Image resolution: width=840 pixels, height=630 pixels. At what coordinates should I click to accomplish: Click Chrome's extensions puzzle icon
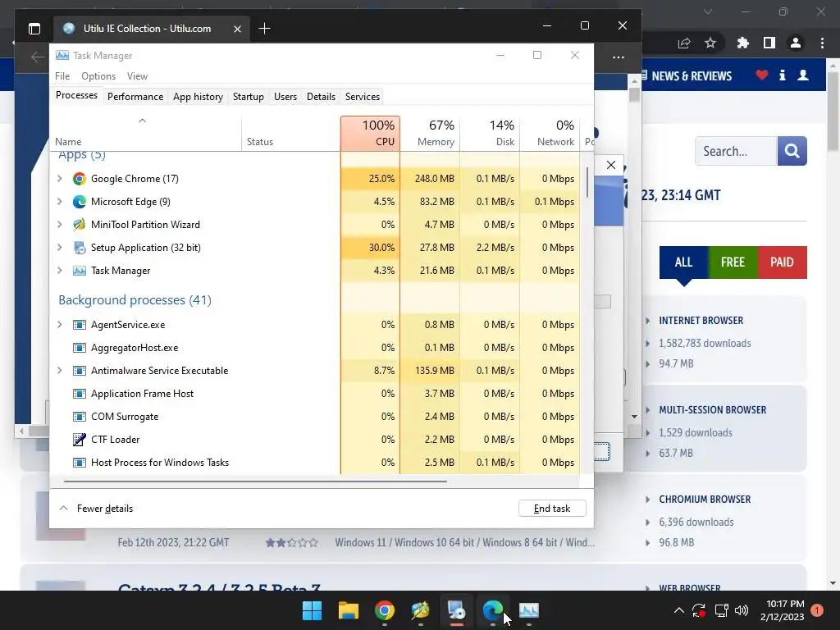tap(742, 43)
